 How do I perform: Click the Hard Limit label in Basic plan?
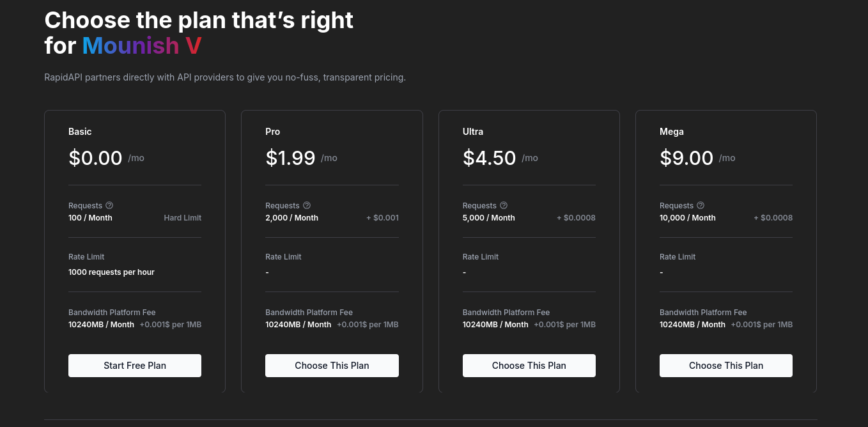coord(182,218)
